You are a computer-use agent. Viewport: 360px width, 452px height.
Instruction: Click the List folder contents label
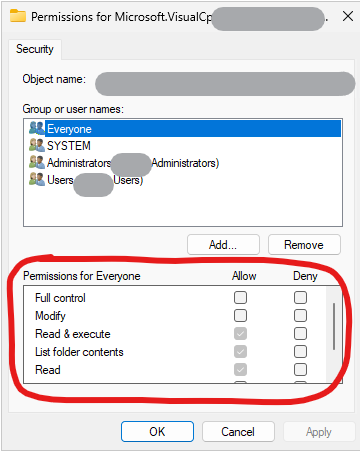(x=79, y=352)
